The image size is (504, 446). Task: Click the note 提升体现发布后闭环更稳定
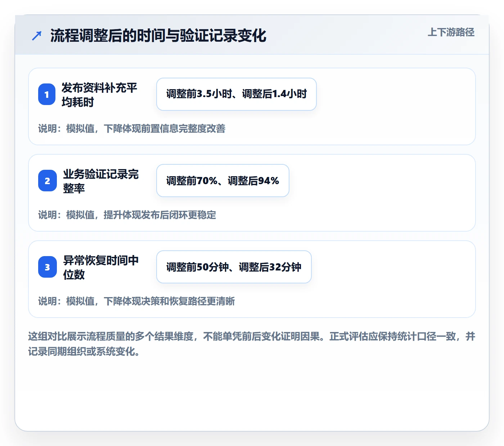click(160, 215)
